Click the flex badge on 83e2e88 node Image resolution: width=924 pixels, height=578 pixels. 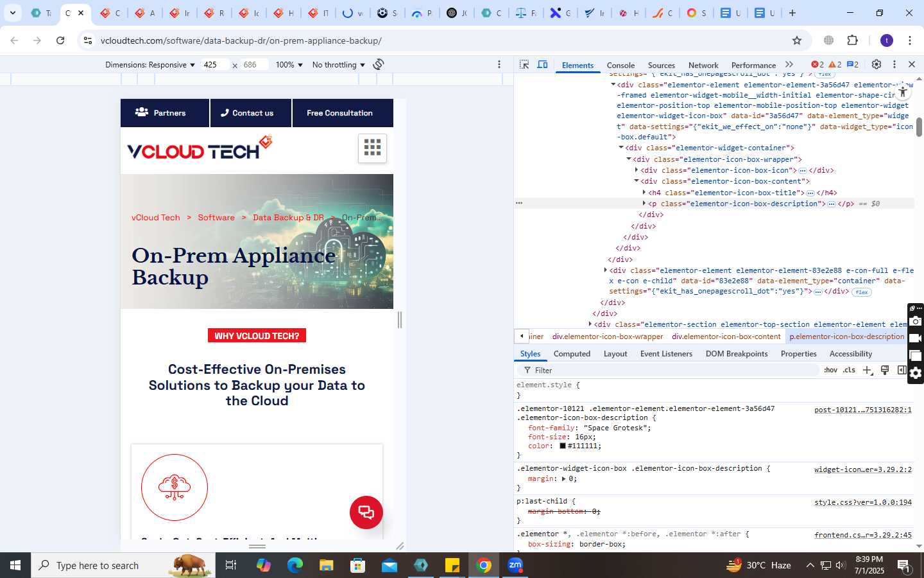[x=862, y=292]
